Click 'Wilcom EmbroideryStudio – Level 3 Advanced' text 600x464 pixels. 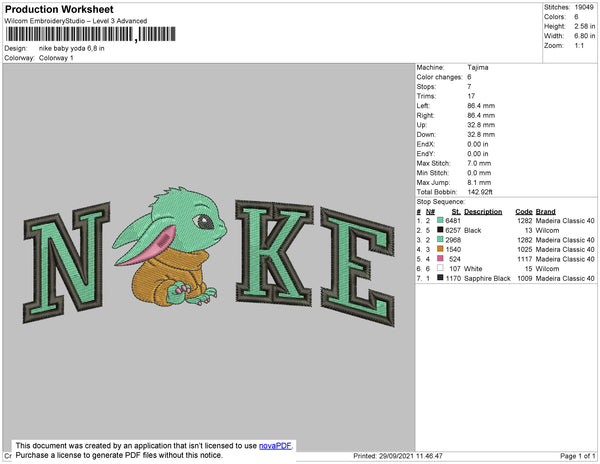click(76, 21)
